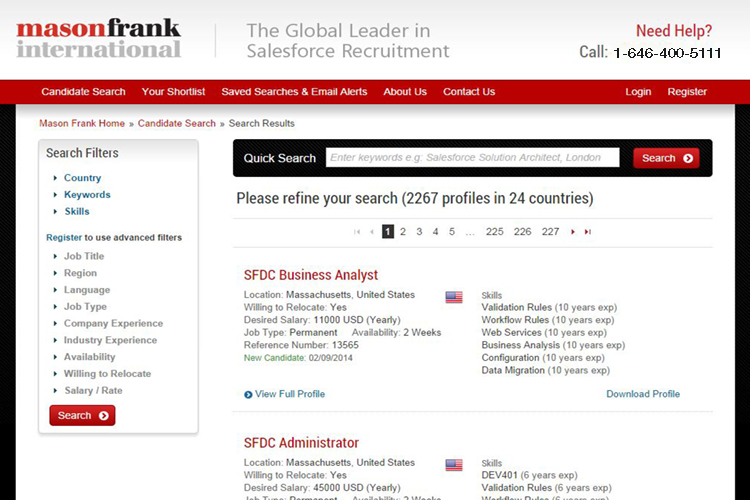The height and width of the screenshot is (500, 750).
Task: Expand the Job Type filter
Action: (85, 307)
